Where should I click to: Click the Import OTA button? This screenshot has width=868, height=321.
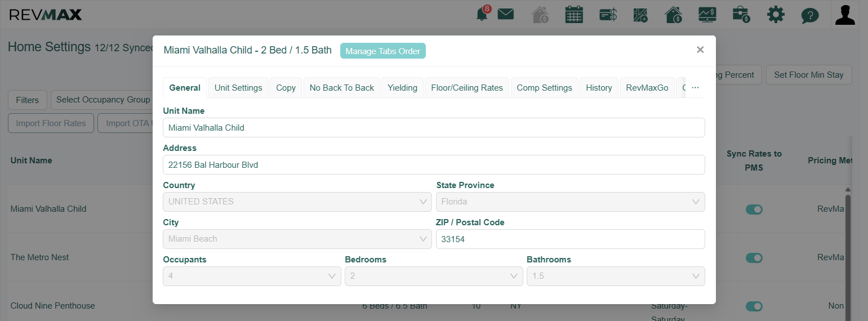pos(126,123)
